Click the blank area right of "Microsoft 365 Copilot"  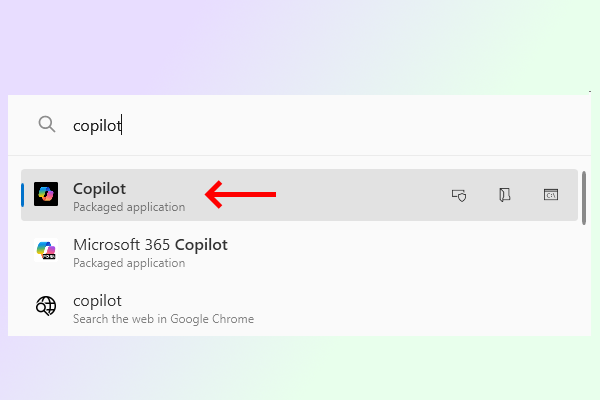400,251
